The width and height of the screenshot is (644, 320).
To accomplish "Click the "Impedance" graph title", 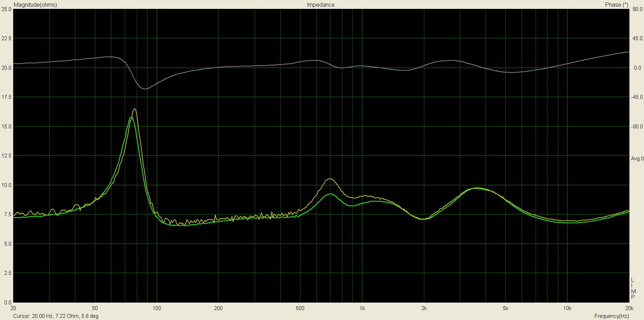I will click(321, 5).
